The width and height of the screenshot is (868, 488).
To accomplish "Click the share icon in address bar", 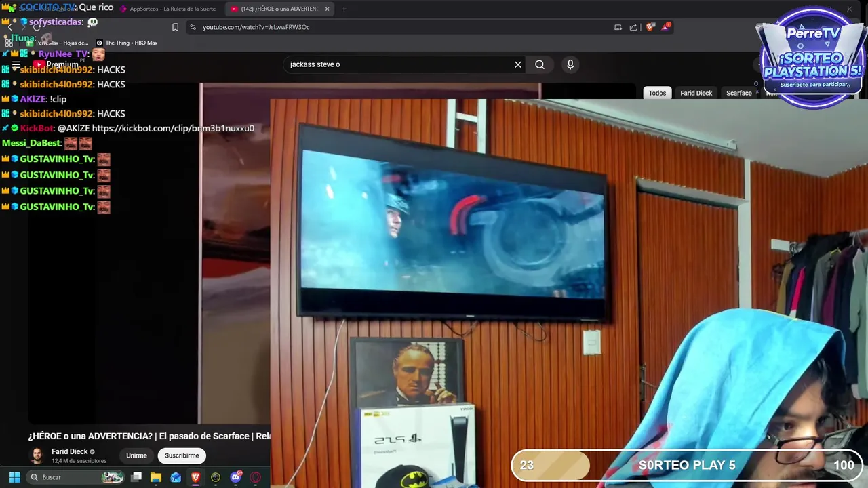I will click(633, 27).
